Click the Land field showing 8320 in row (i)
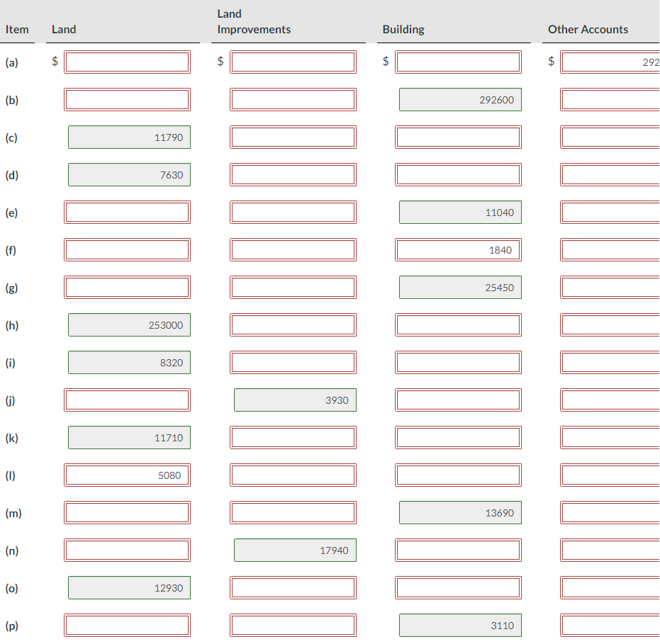660x644 pixels. (x=128, y=362)
